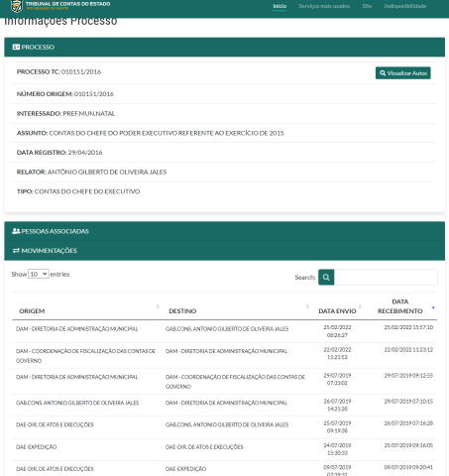Click receipt date 29/07/2019 09:12:55
The height and width of the screenshot is (476, 449).
tap(408, 376)
